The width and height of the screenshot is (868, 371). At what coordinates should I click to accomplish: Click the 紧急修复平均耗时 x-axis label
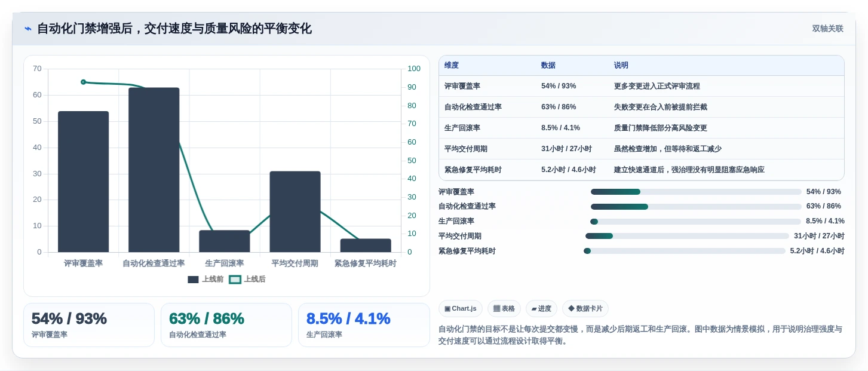click(365, 263)
